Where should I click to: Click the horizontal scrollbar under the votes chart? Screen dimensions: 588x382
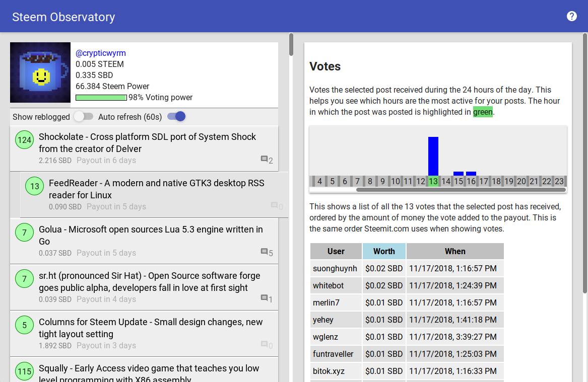pos(461,190)
